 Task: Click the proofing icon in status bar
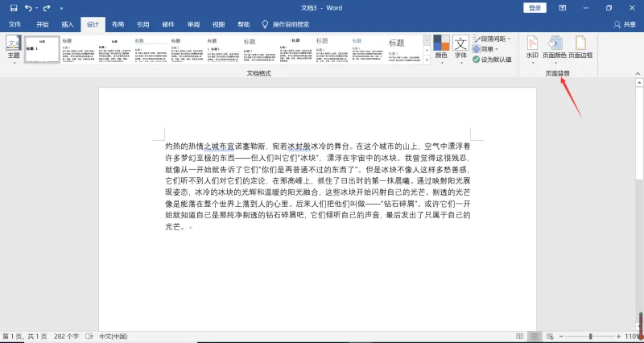pyautogui.click(x=89, y=337)
